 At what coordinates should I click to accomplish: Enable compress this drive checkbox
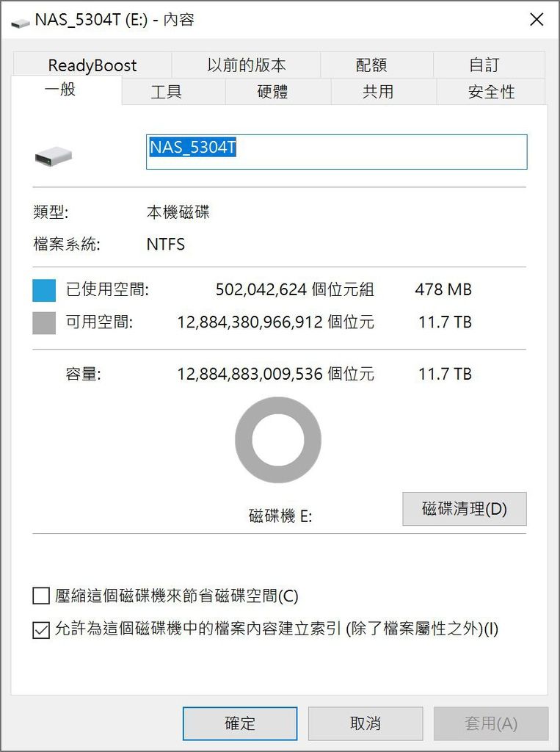click(41, 596)
